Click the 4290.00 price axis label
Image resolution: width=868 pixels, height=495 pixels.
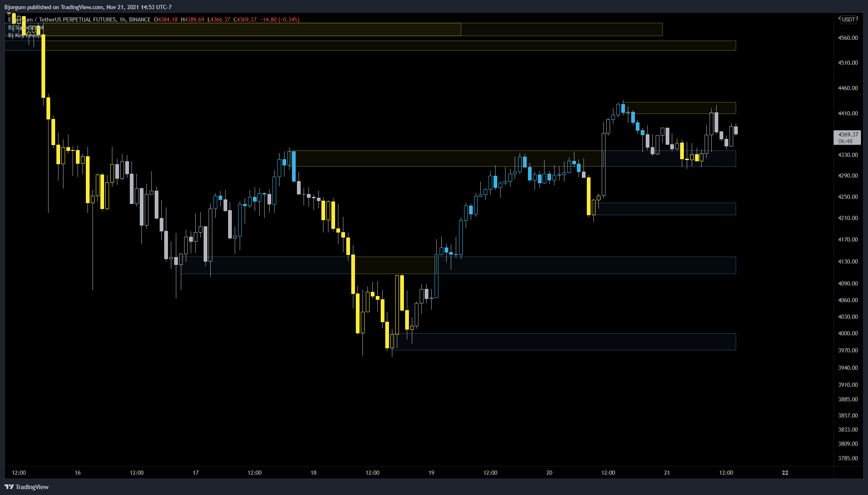[848, 175]
